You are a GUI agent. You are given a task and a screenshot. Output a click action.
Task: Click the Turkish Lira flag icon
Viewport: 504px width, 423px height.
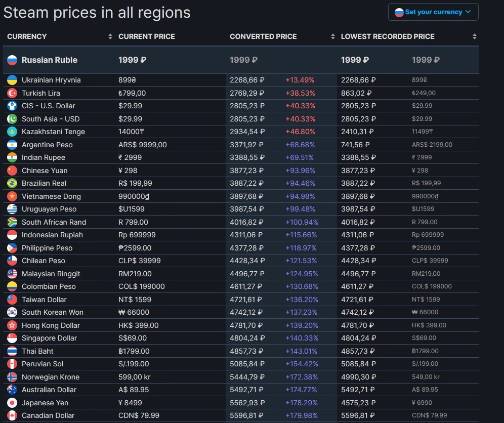pos(12,93)
